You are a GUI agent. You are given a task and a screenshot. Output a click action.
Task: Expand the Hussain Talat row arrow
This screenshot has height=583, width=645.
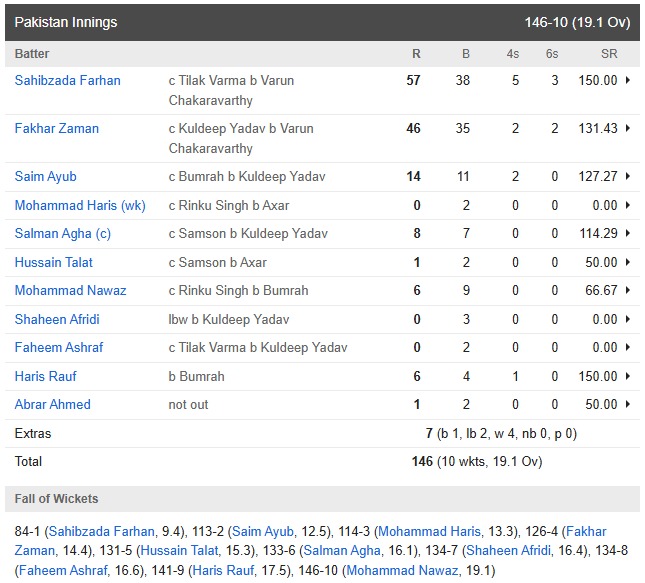[627, 263]
